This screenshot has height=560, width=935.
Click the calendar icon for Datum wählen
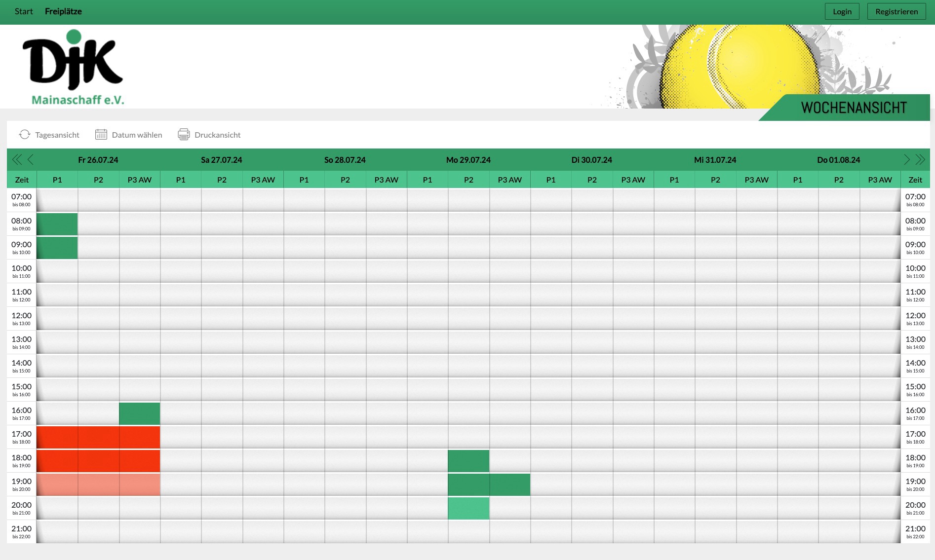pyautogui.click(x=101, y=135)
